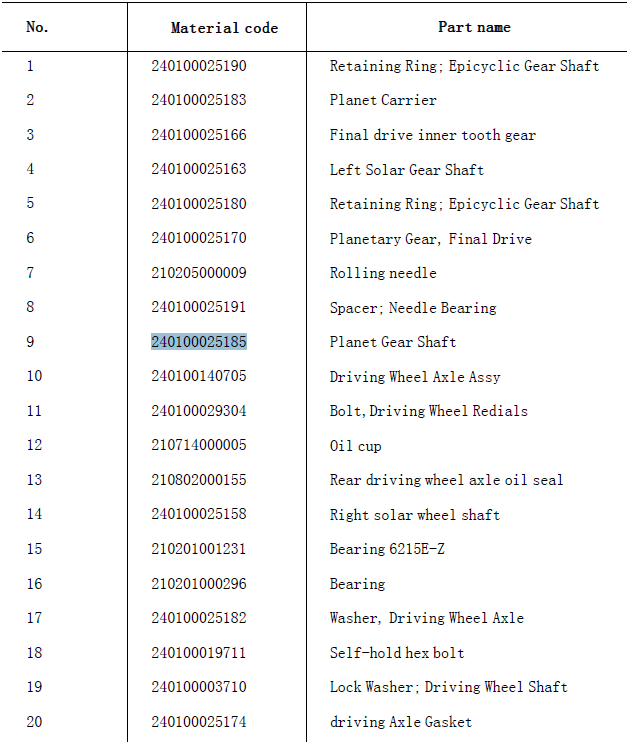Select Left Solar Gear Shaft cell

point(406,169)
